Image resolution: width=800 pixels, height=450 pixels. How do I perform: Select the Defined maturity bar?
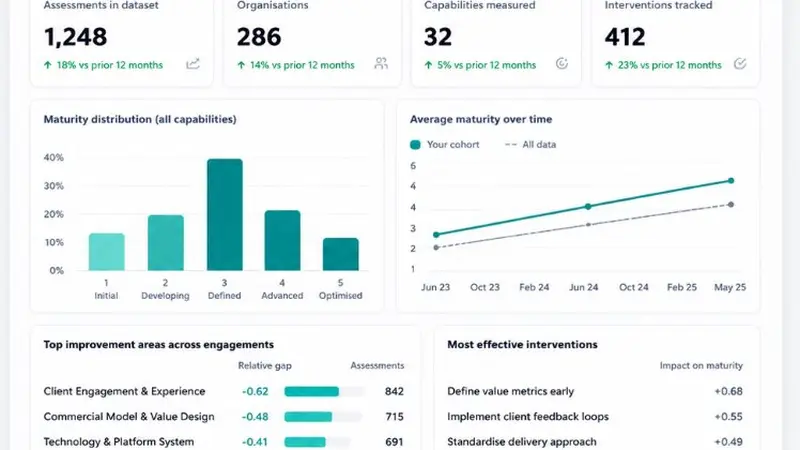point(224,215)
